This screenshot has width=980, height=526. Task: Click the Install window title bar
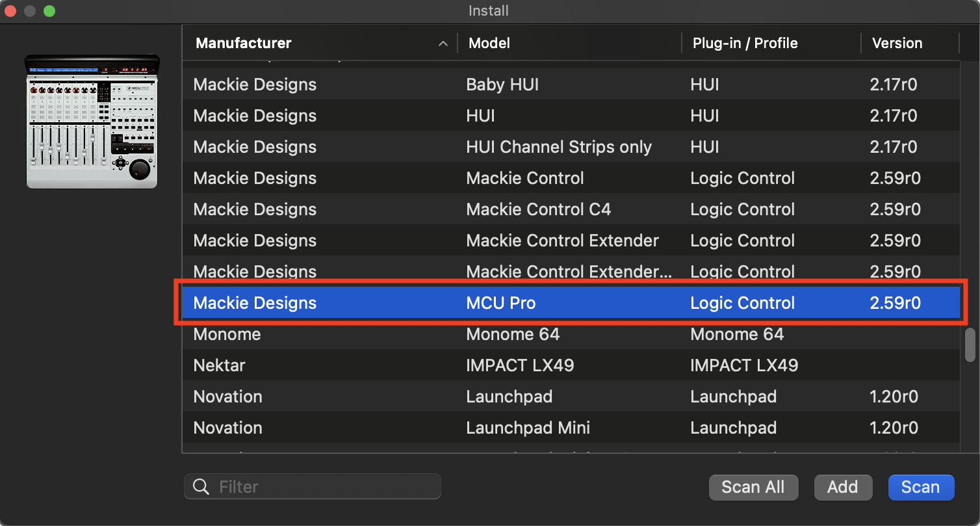[x=489, y=11]
